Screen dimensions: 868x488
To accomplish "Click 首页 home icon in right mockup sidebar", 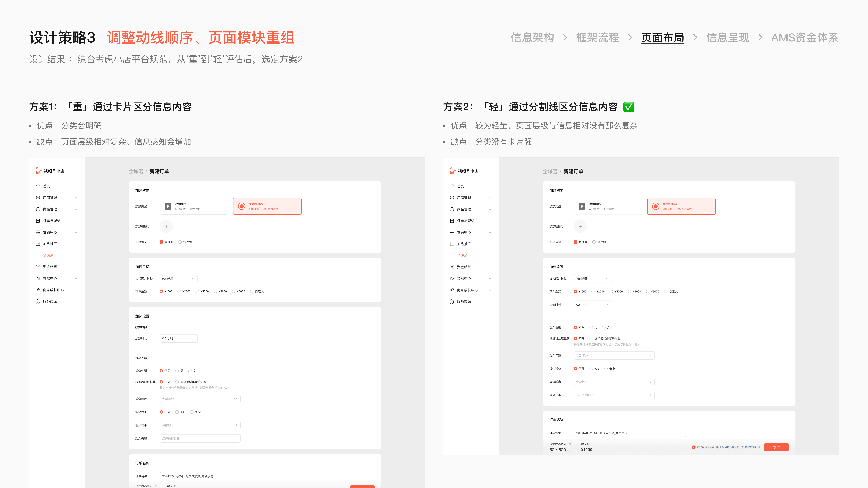I will pos(452,186).
